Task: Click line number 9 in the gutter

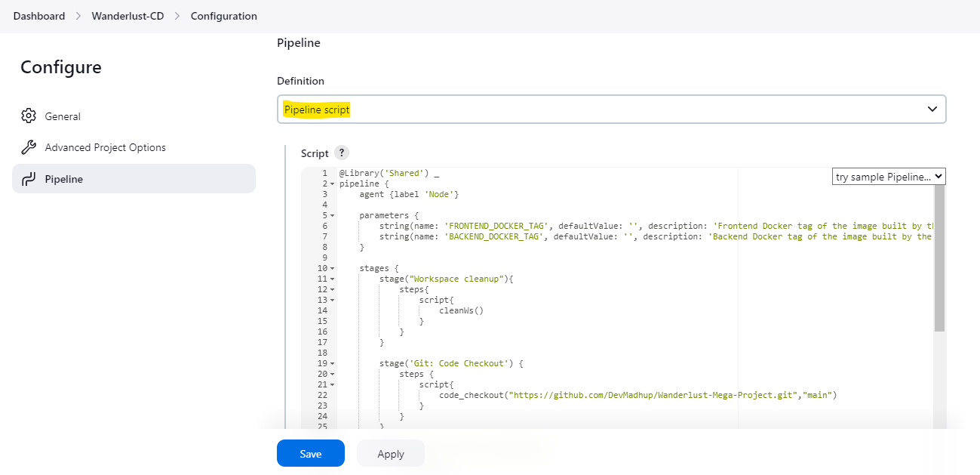Action: coord(324,258)
